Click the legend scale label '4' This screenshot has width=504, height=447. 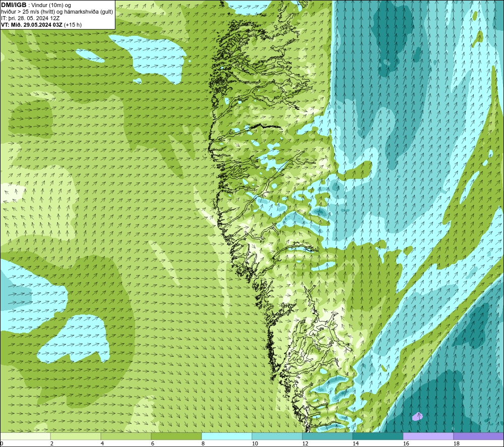(102, 443)
